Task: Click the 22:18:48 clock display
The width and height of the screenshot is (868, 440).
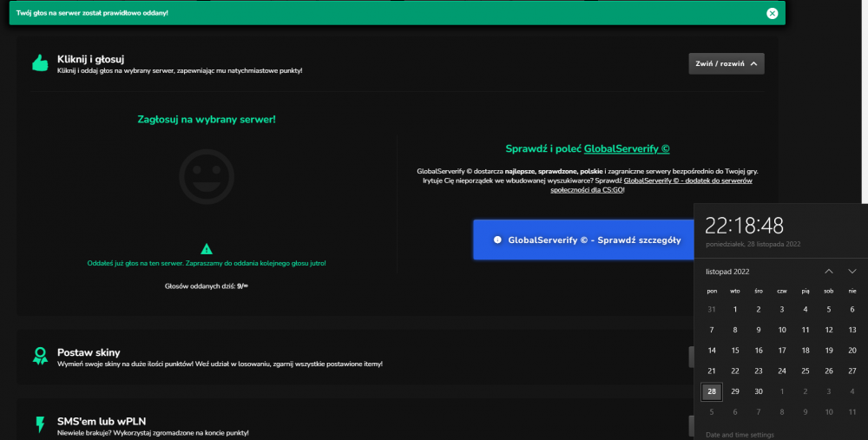Action: coord(744,226)
